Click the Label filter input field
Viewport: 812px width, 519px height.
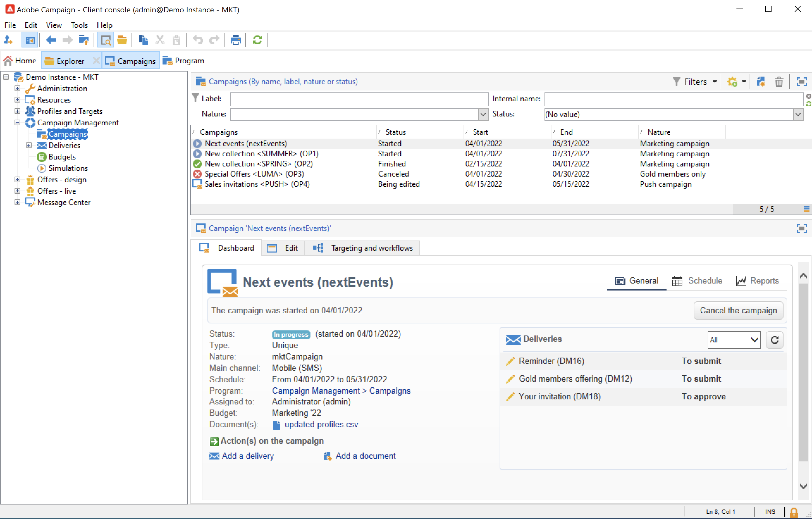(359, 99)
